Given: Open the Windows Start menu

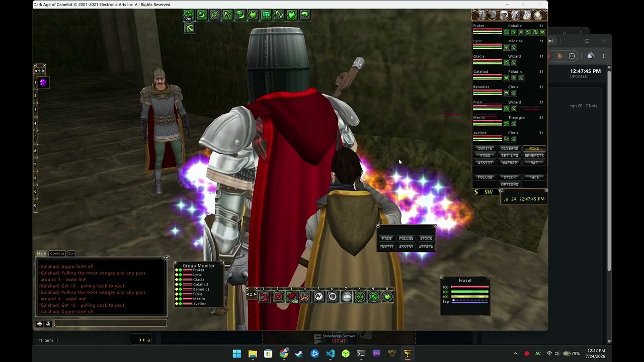Looking at the screenshot, I should pos(237,353).
